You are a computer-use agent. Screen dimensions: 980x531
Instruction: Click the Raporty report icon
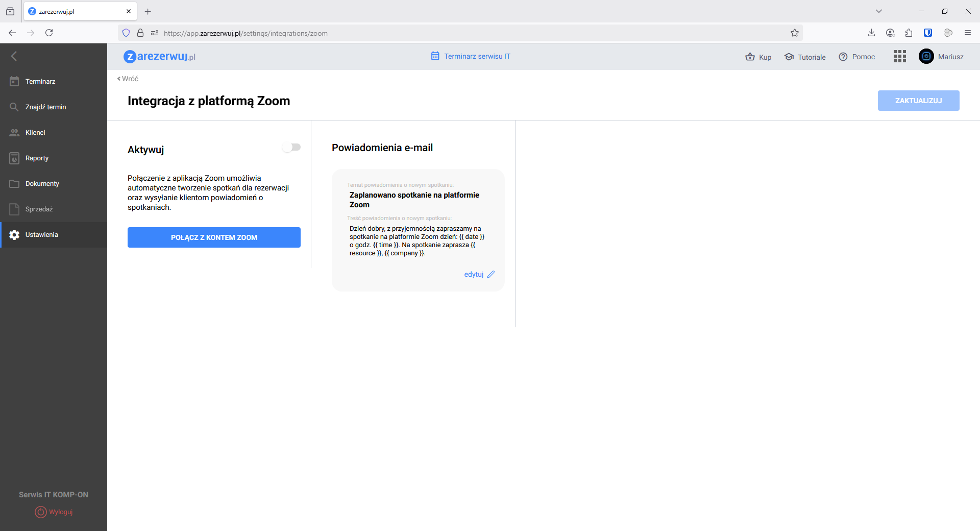click(14, 158)
